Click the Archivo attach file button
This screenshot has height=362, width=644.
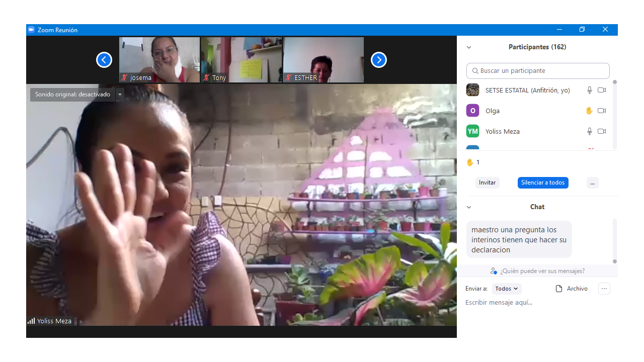click(572, 289)
